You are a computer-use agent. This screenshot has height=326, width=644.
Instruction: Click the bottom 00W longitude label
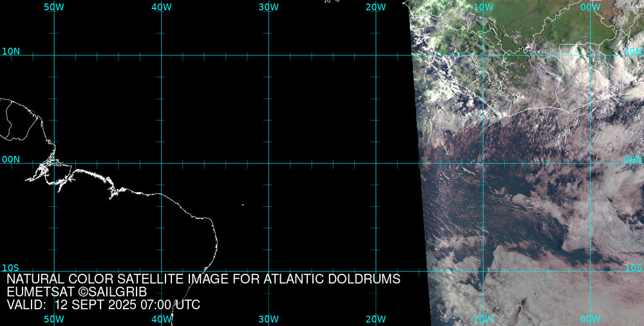[x=591, y=319]
